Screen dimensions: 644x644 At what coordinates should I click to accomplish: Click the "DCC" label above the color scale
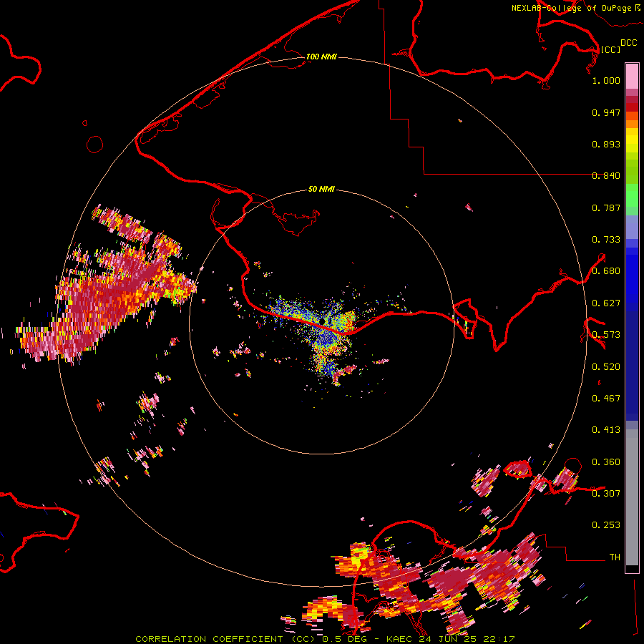click(628, 43)
